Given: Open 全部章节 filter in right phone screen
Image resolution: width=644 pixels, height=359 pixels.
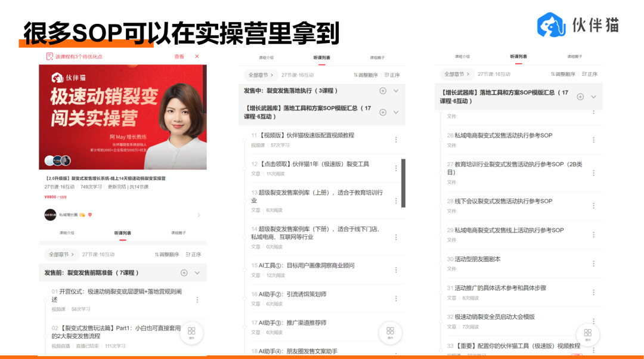Looking at the screenshot, I should tap(456, 75).
